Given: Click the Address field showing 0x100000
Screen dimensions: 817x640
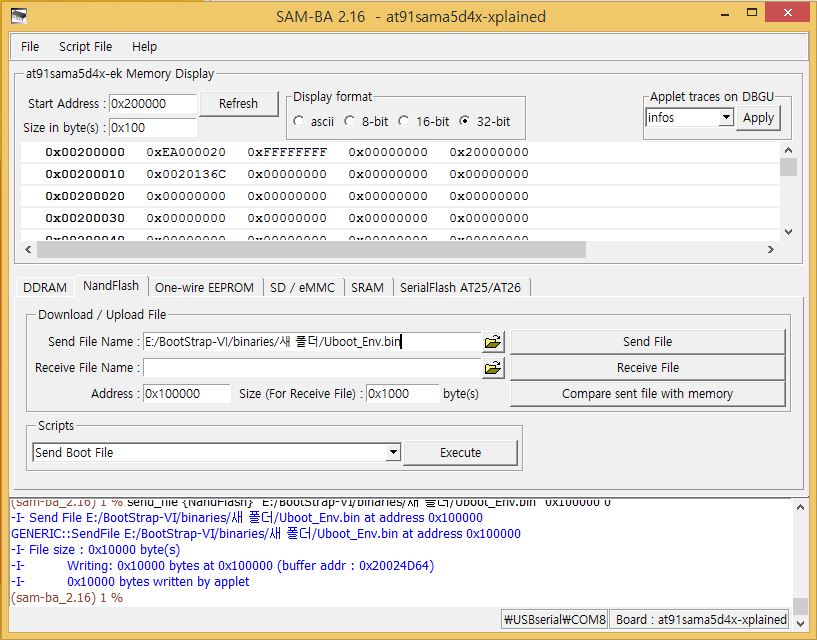Looking at the screenshot, I should [187, 393].
